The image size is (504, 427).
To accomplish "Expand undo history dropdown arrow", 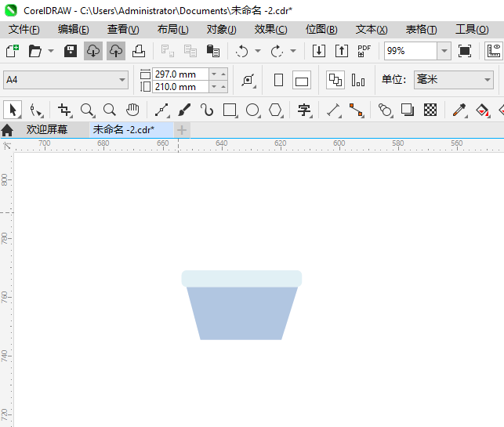I will click(x=258, y=51).
